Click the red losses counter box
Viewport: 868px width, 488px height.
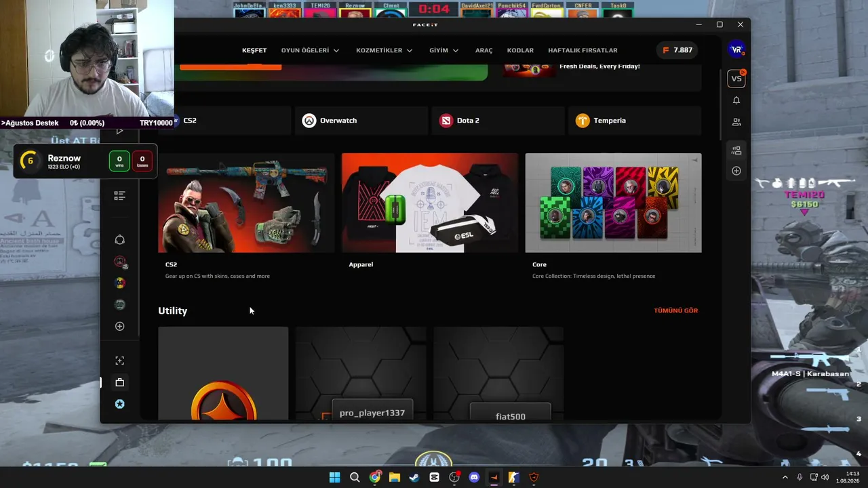click(x=142, y=161)
